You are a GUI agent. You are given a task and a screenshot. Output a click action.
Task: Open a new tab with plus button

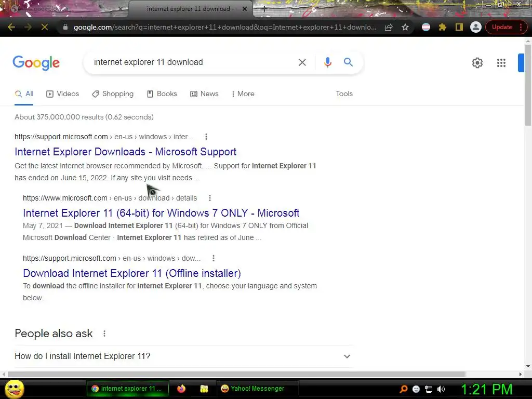tap(264, 9)
